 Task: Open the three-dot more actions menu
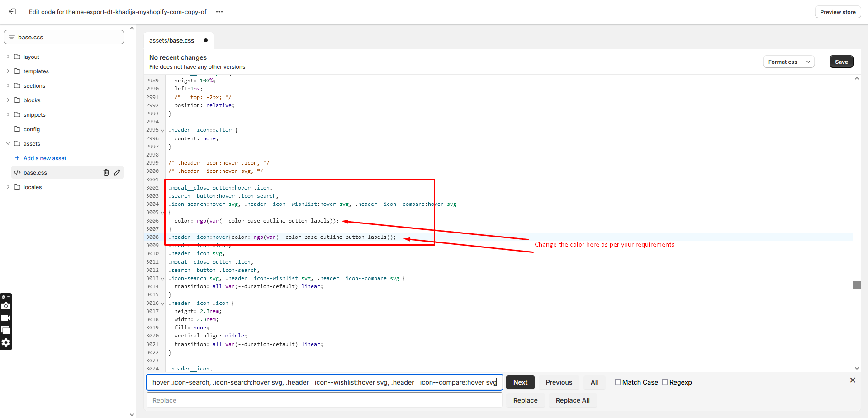pos(219,12)
